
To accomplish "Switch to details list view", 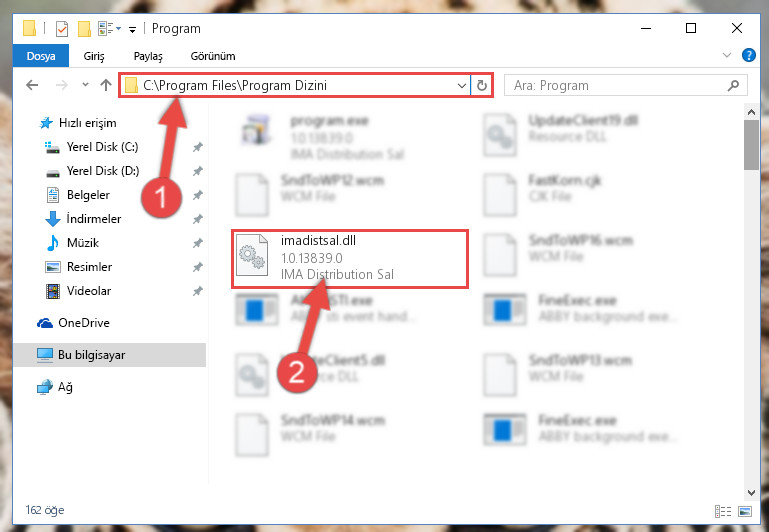I will click(x=723, y=511).
